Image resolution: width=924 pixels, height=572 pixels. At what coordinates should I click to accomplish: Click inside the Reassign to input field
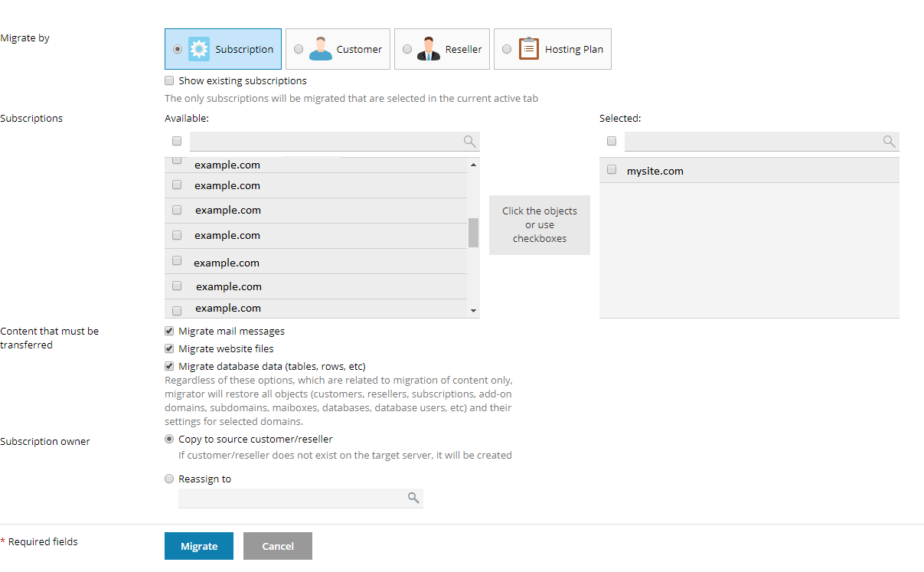point(291,498)
